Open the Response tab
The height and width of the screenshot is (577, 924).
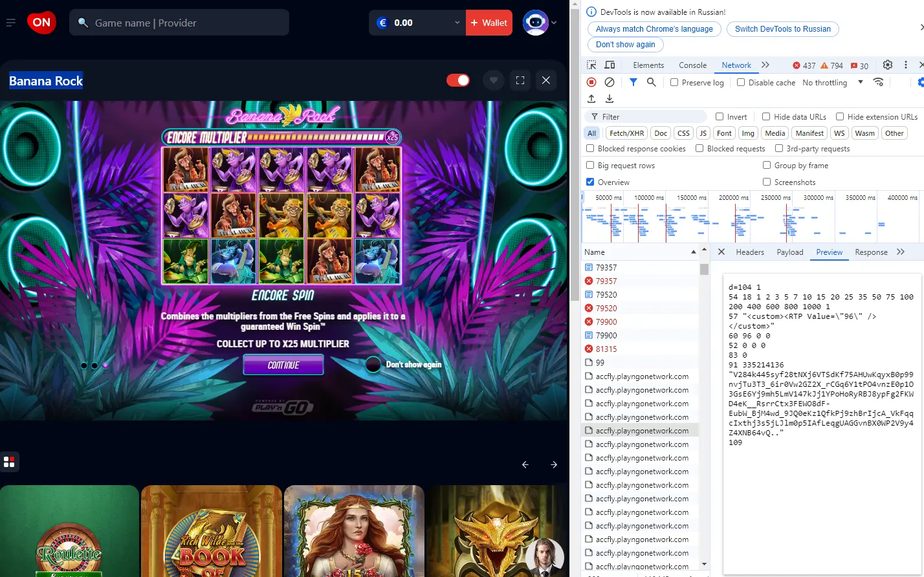tap(871, 252)
